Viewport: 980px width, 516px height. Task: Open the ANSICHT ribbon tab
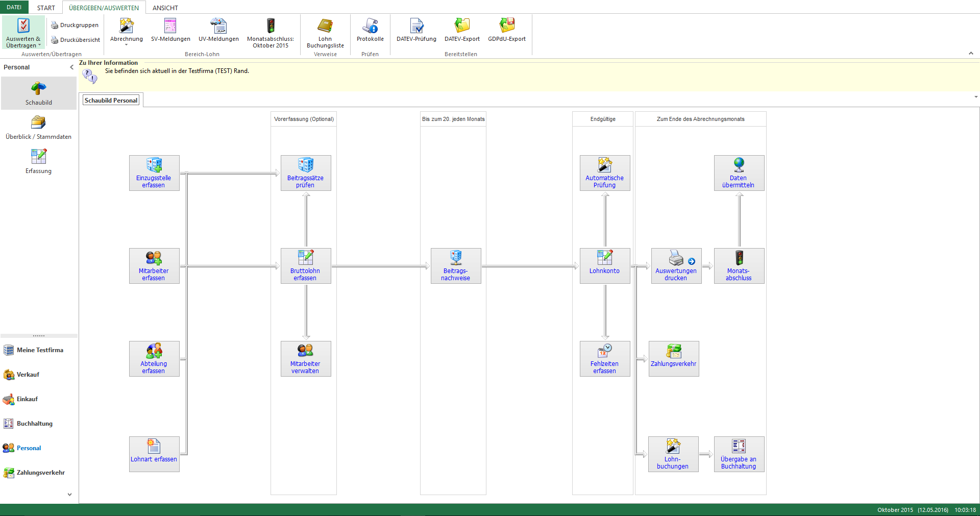tap(165, 8)
